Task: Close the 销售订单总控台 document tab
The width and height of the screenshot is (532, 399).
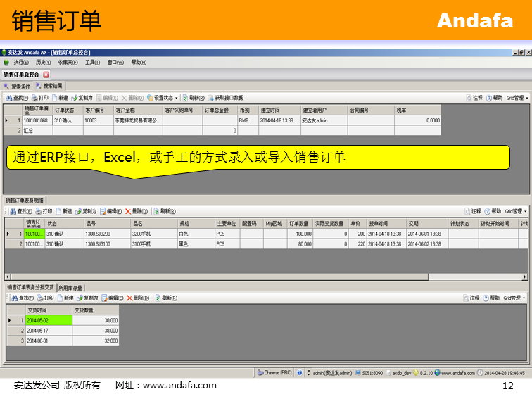Action: (46, 74)
